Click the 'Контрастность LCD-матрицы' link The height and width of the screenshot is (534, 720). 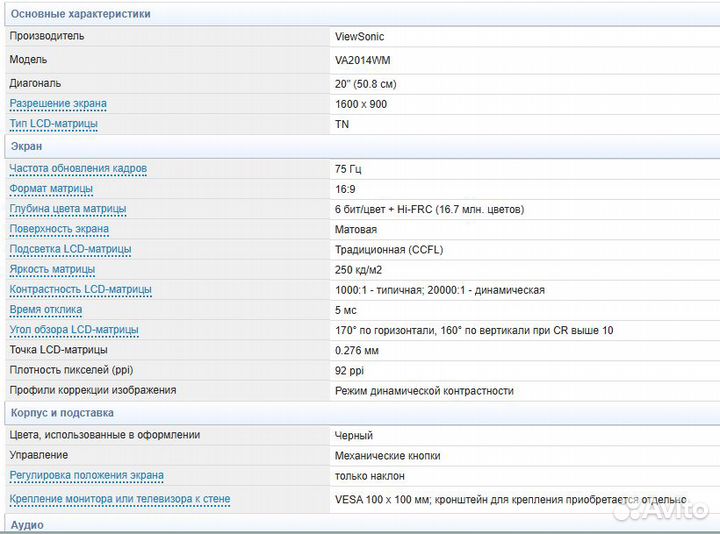[80, 290]
